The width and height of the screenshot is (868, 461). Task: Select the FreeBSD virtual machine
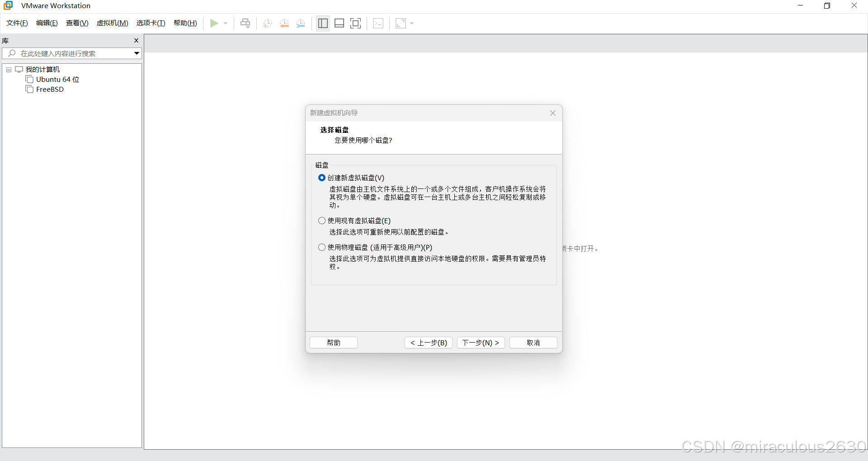click(x=50, y=89)
